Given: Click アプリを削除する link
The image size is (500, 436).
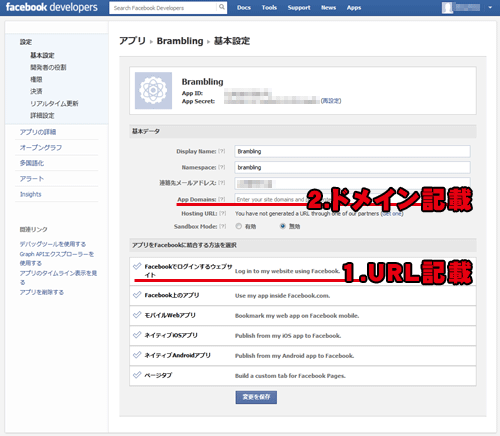Looking at the screenshot, I should pos(42,292).
